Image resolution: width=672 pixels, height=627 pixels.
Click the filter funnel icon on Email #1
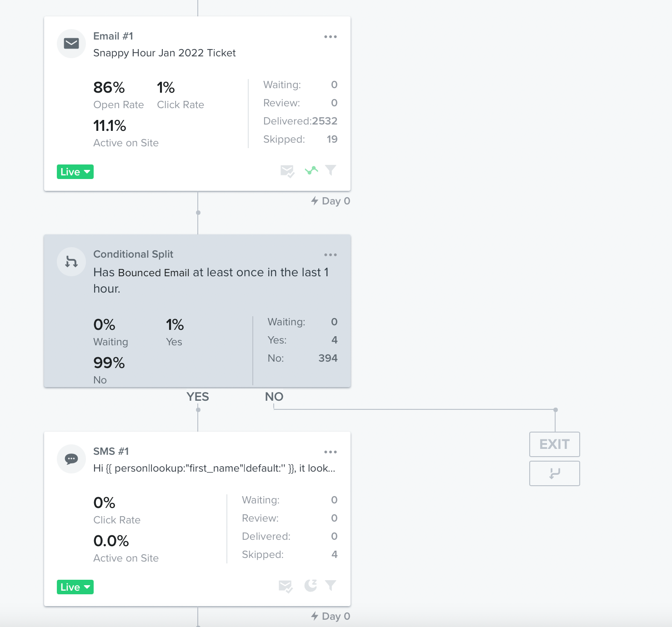pos(331,170)
